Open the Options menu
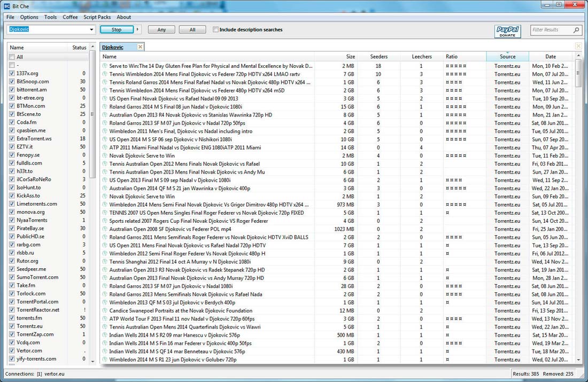Image resolution: width=588 pixels, height=382 pixels. pos(29,17)
